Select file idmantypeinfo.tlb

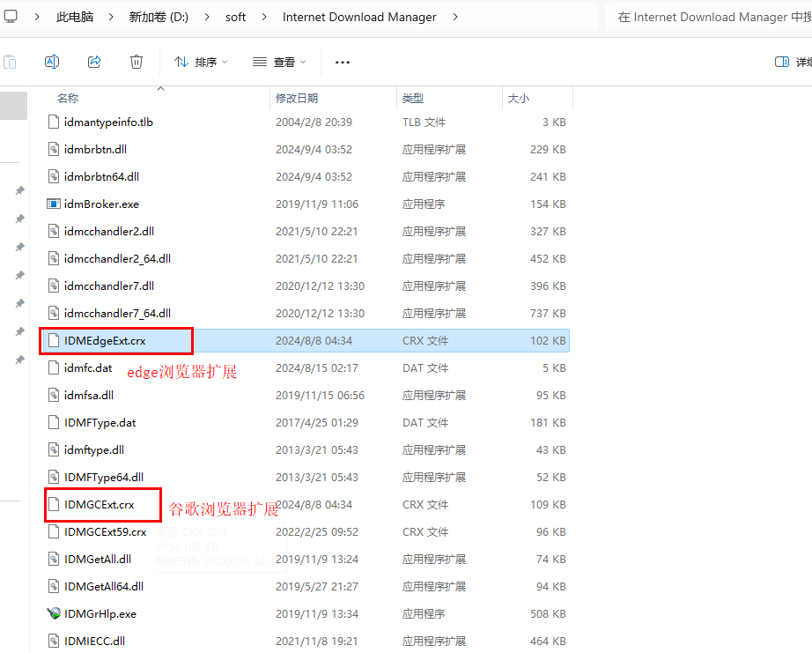point(108,122)
